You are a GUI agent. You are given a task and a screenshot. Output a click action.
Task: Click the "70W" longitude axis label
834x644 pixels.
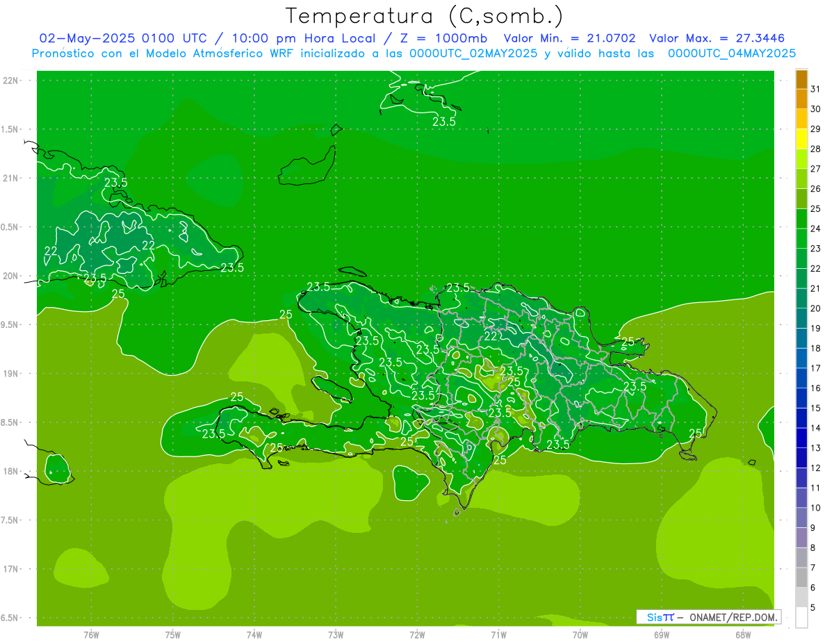pos(580,635)
